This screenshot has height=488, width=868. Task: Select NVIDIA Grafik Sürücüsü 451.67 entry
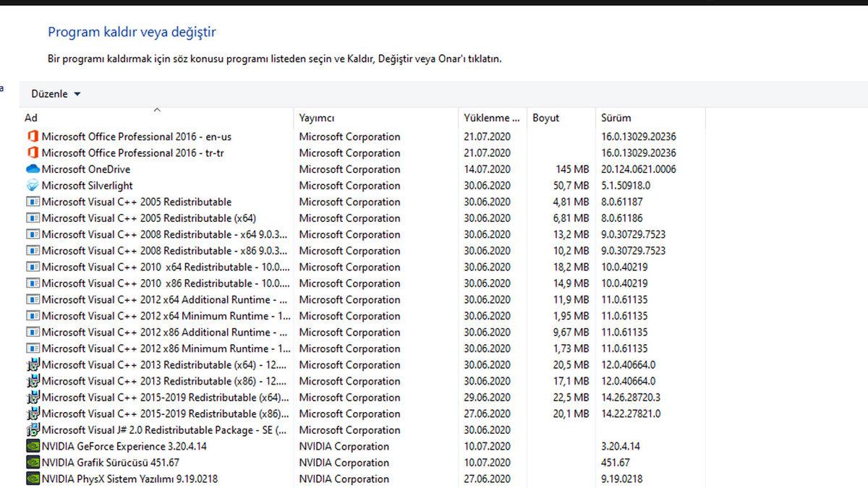click(110, 463)
